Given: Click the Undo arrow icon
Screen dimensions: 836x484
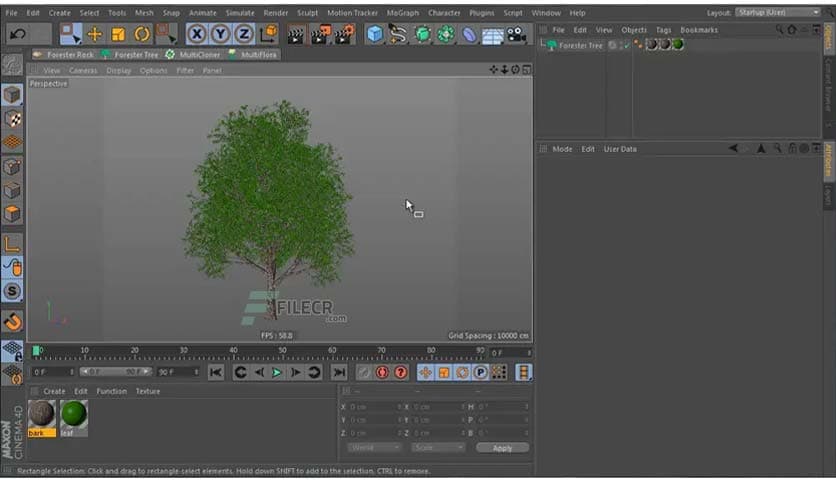Looking at the screenshot, I should coord(18,34).
